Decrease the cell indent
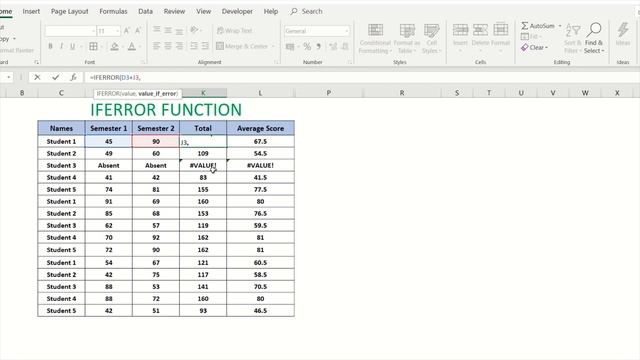The image size is (640, 360). pos(194,46)
